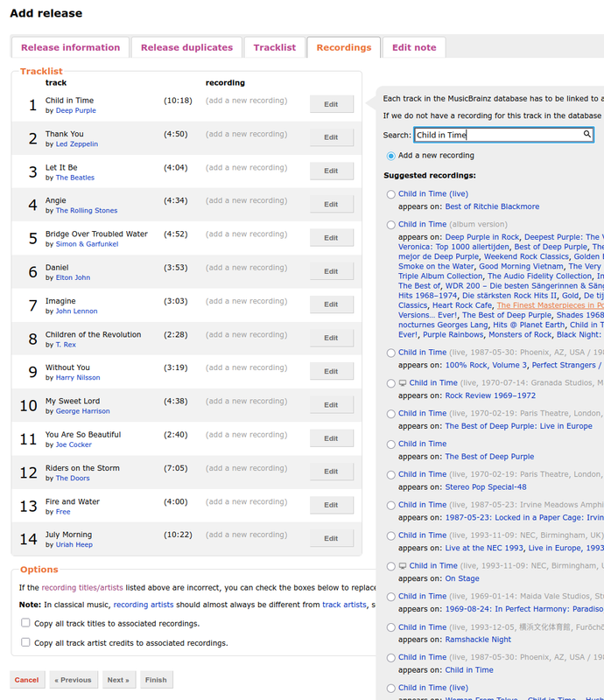Open the Release duplicates tab
This screenshot has height=700, width=604.
coord(186,47)
